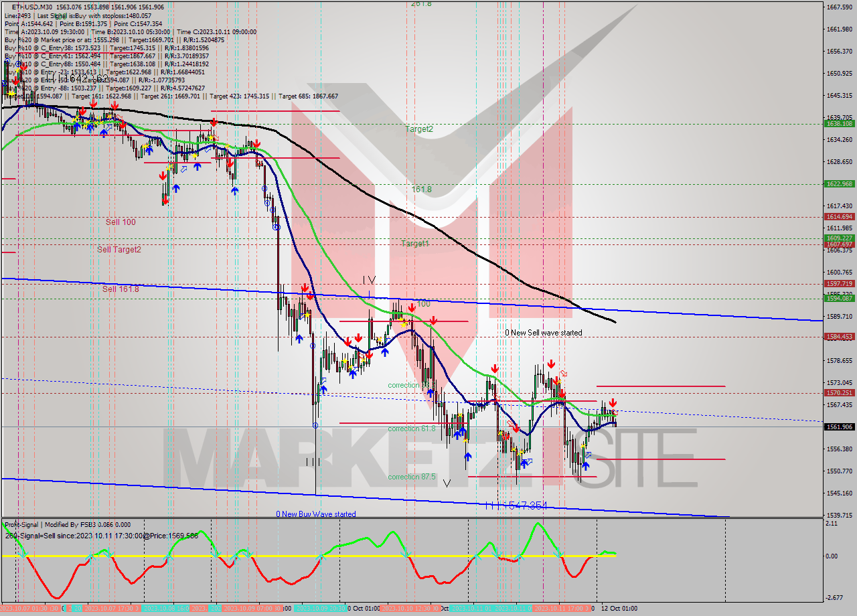Click the green 'Target2' label
The height and width of the screenshot is (616, 857).
[x=419, y=129]
